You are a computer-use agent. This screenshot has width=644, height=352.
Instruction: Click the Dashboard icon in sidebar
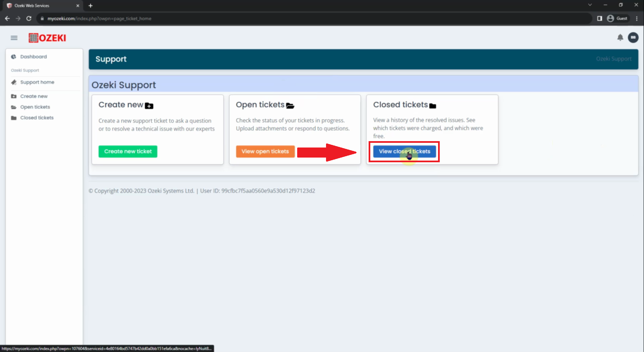click(14, 57)
